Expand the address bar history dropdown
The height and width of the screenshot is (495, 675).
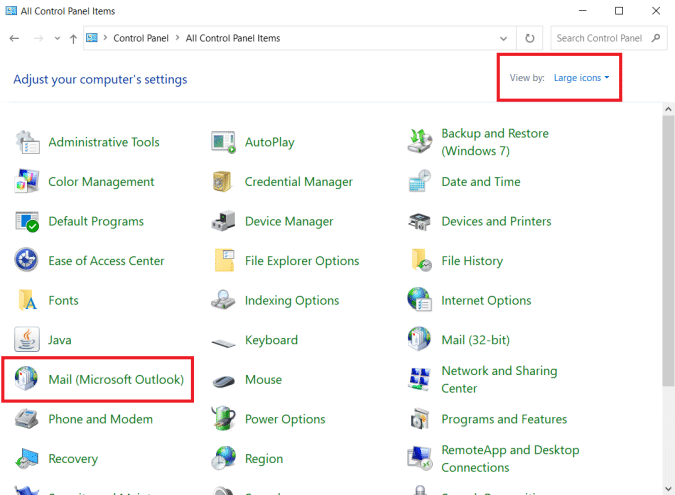[503, 38]
